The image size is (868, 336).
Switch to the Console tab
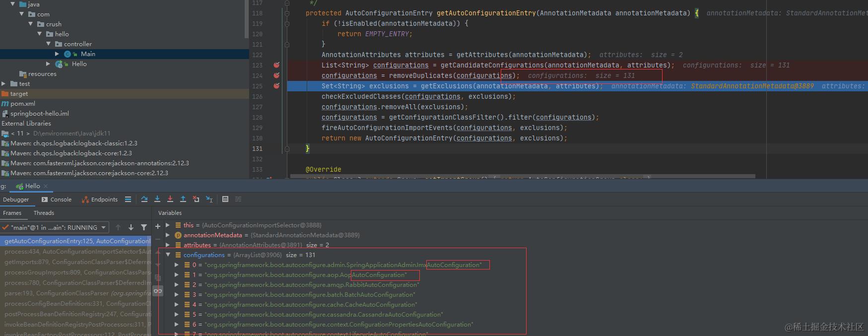57,200
